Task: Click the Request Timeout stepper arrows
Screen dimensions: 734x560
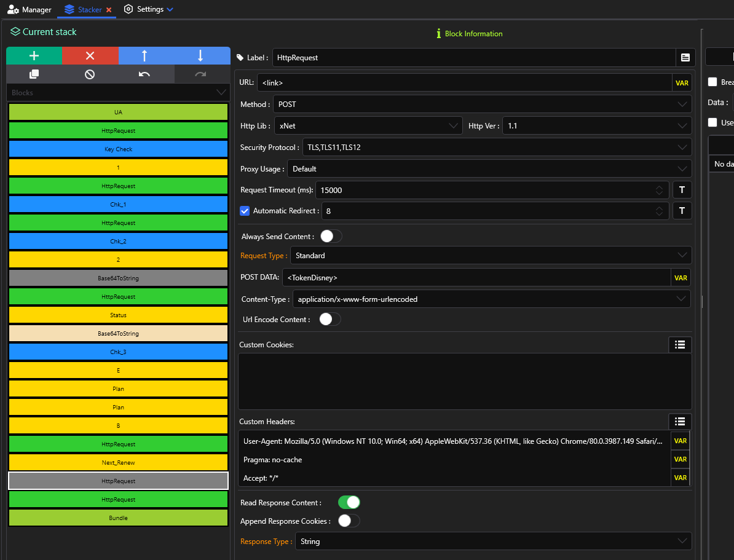Action: coord(659,190)
